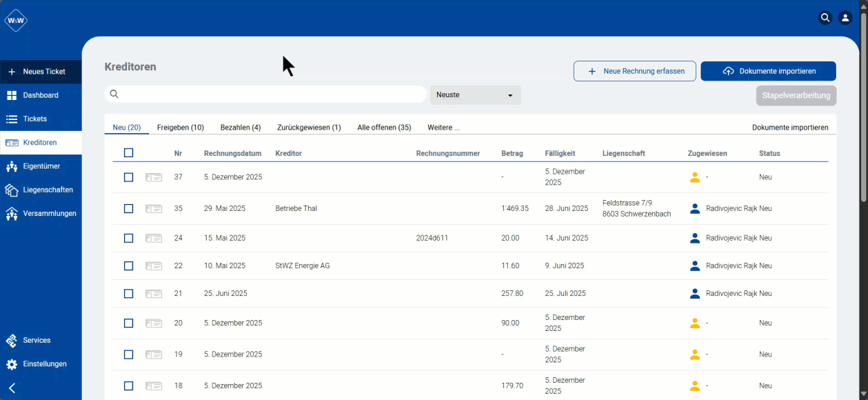Check the box for invoice Nr 22
The image size is (868, 400).
coord(128,266)
